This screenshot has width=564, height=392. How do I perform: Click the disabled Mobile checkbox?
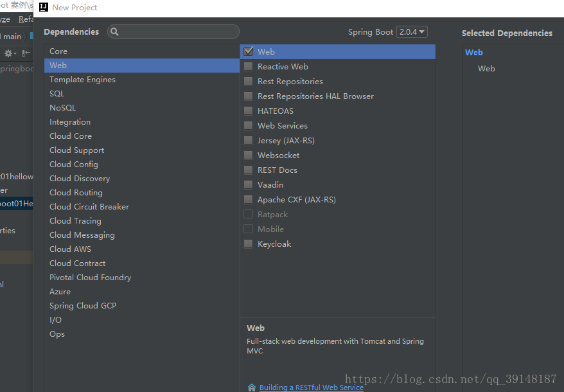[248, 229]
